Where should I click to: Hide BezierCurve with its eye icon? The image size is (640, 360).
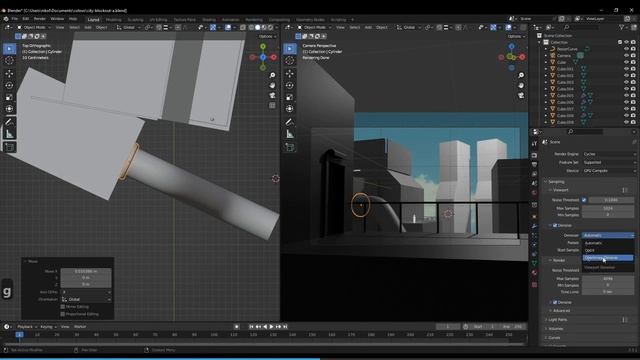pos(626,49)
